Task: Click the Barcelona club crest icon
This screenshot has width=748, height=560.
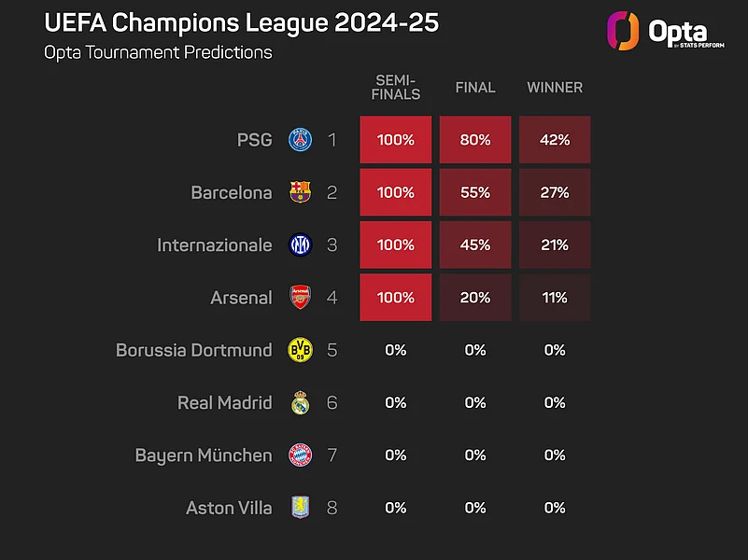Action: (300, 192)
